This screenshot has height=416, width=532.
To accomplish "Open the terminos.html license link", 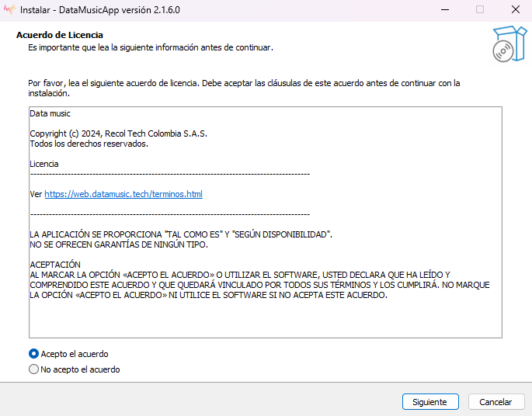I will 123,194.
